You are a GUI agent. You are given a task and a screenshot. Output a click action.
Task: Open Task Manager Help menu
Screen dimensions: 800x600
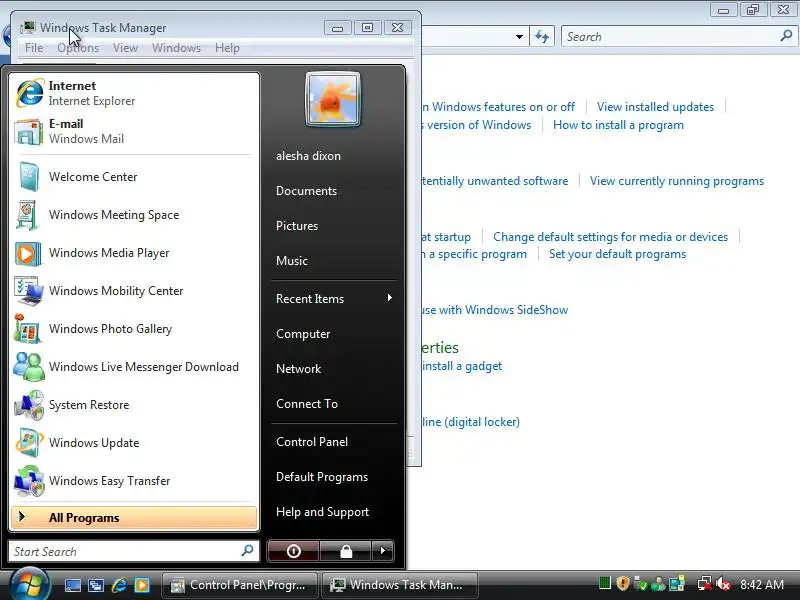coord(227,48)
